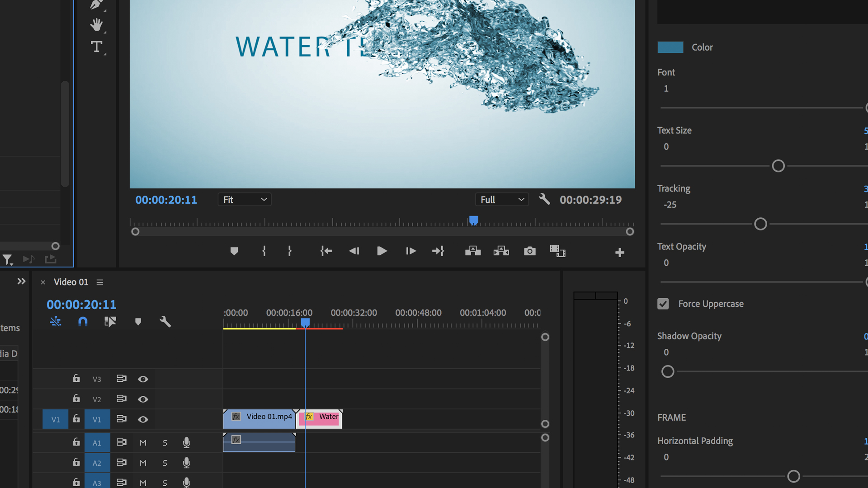The image size is (868, 488).
Task: Mute the A2 audio track
Action: point(143,463)
